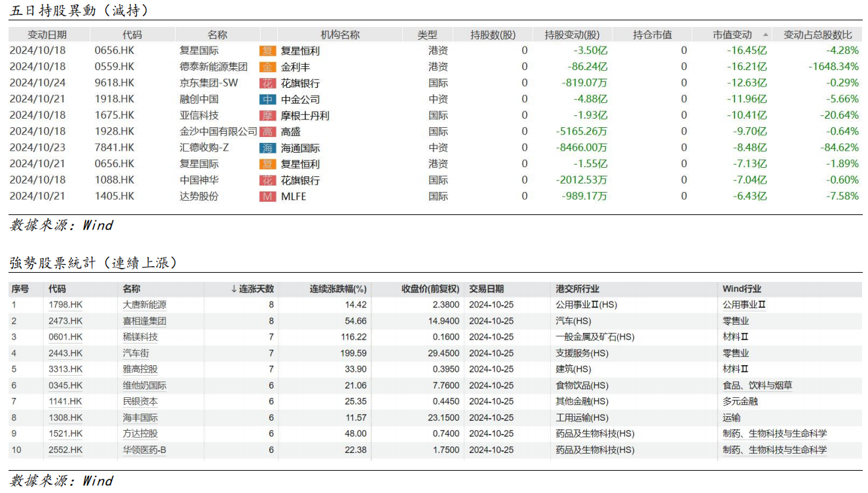Viewport: 868px width, 493px height.
Task: Click the 花旗银行 badge icon in the 中国神华 row
Action: coord(267,180)
